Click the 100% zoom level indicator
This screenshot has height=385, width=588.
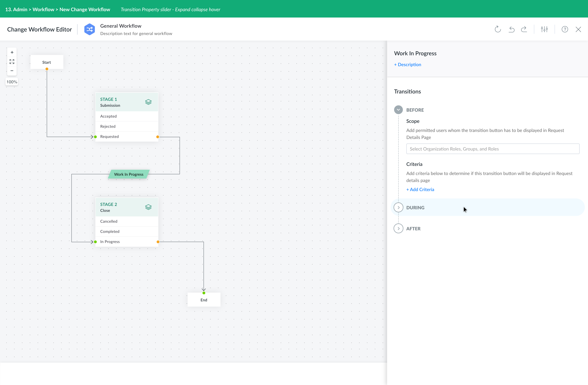pos(12,82)
